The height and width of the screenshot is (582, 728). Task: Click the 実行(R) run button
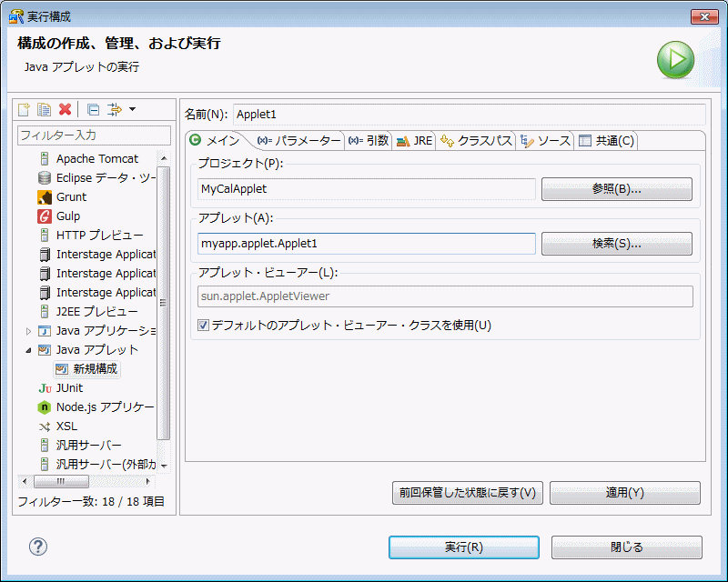click(x=464, y=547)
